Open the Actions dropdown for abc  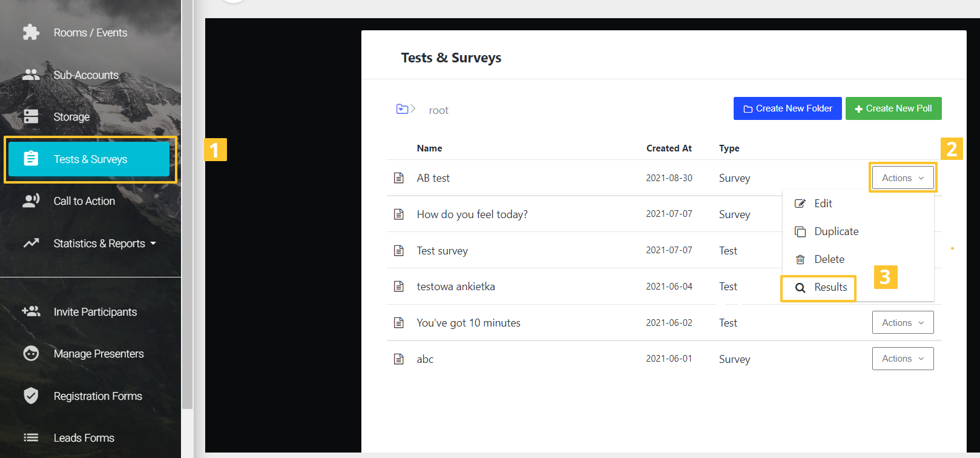click(903, 358)
